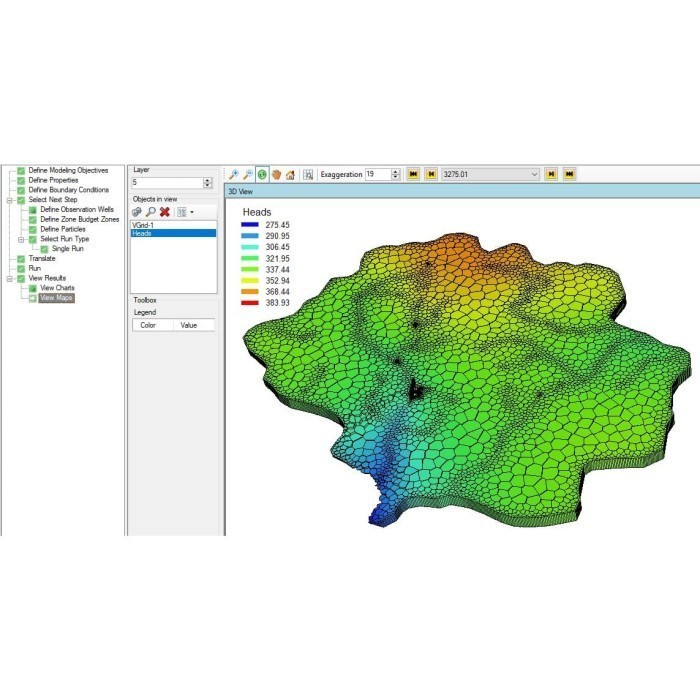Click the zoom in magnifier icon
This screenshot has width=700, height=700.
coord(233,174)
